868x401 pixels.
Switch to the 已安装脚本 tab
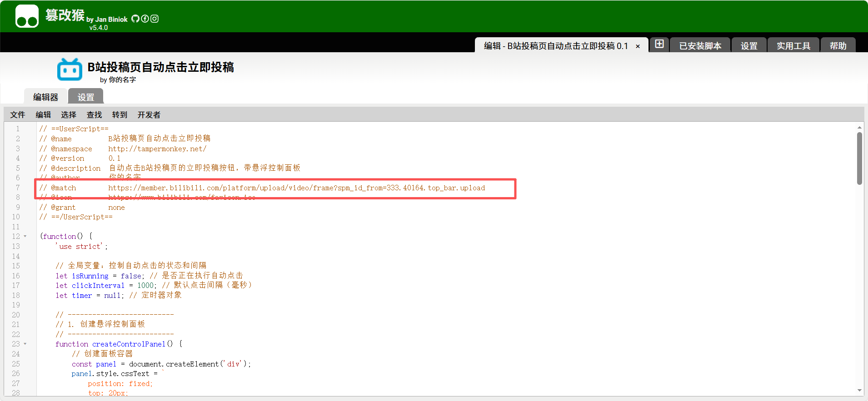point(700,46)
